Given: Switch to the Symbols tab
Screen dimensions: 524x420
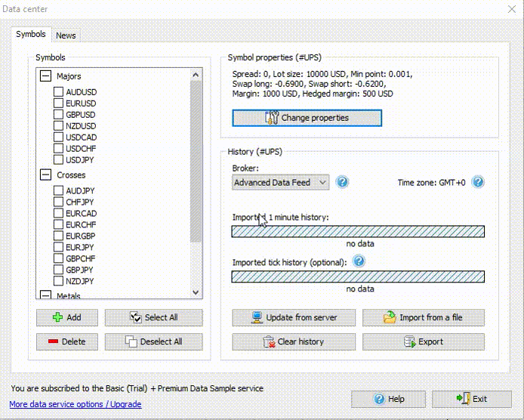Looking at the screenshot, I should pyautogui.click(x=31, y=34).
